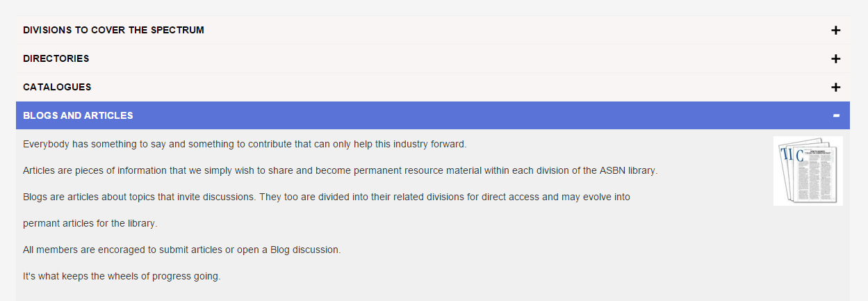
Task: Click the 'permant articles for the library' line
Action: click(x=90, y=224)
